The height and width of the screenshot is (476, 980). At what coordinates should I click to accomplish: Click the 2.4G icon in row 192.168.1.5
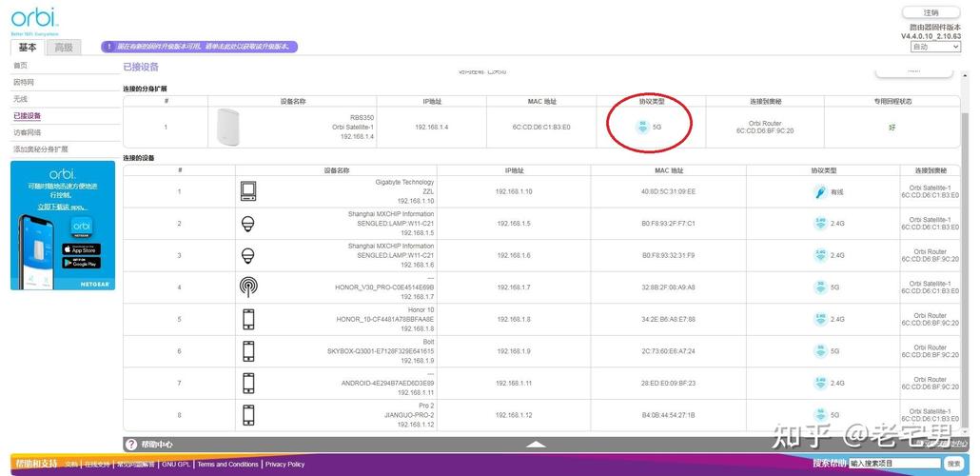(x=820, y=224)
